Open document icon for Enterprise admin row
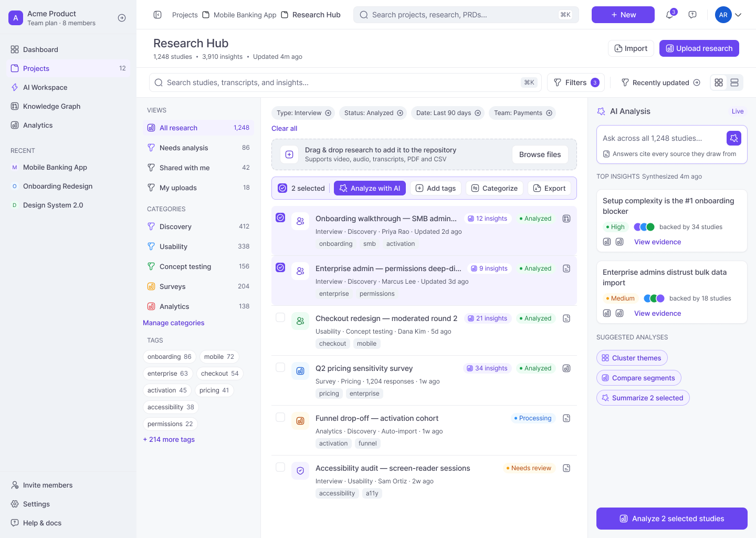 [x=566, y=268]
